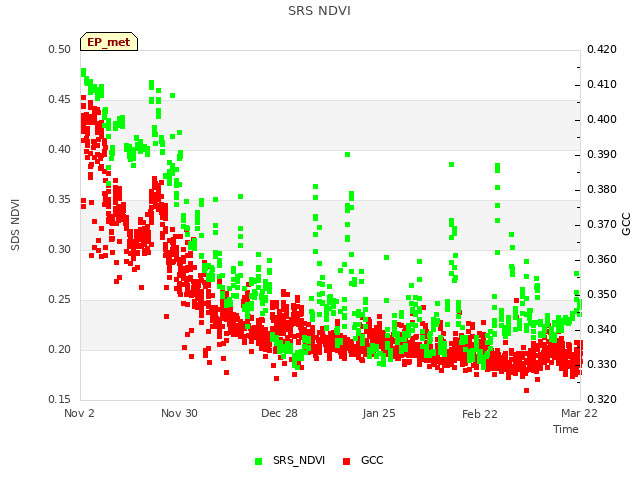Click the 0.400 right axis value

[x=602, y=120]
